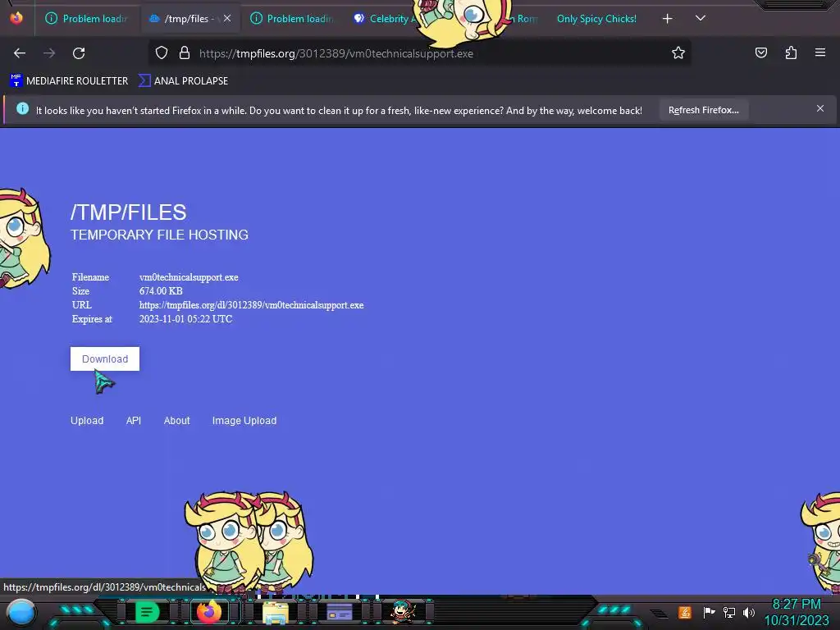
Task: Open the tmpfiles.org file URL link
Action: (251, 305)
